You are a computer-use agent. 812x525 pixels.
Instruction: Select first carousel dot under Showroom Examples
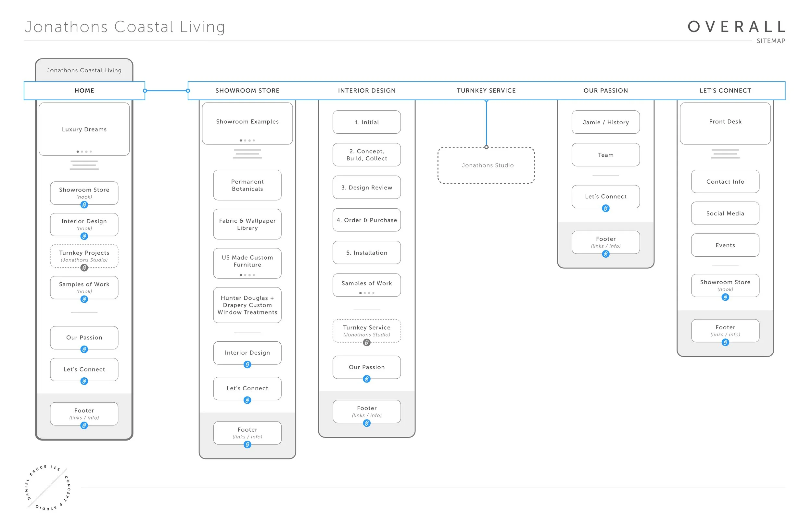coord(241,140)
